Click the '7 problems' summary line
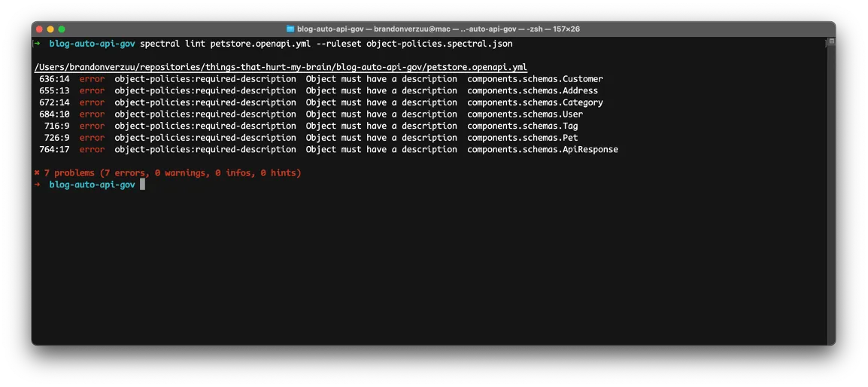This screenshot has height=387, width=868. [x=168, y=173]
